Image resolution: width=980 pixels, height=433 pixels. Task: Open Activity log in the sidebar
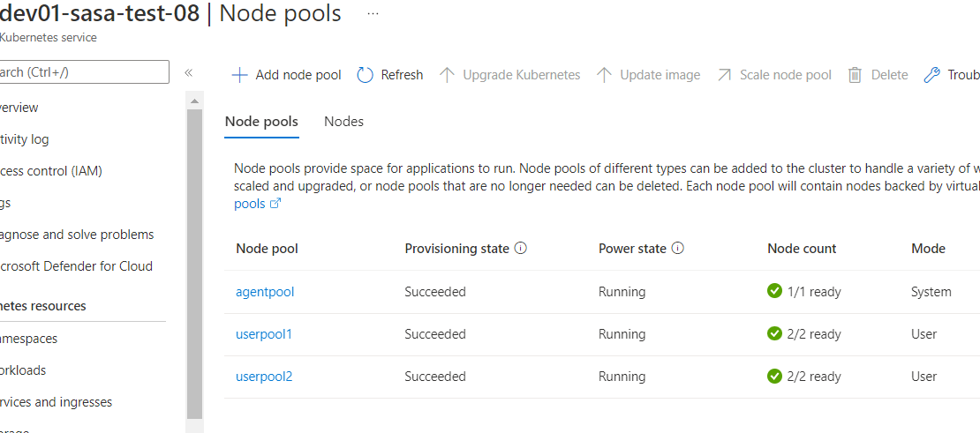24,139
